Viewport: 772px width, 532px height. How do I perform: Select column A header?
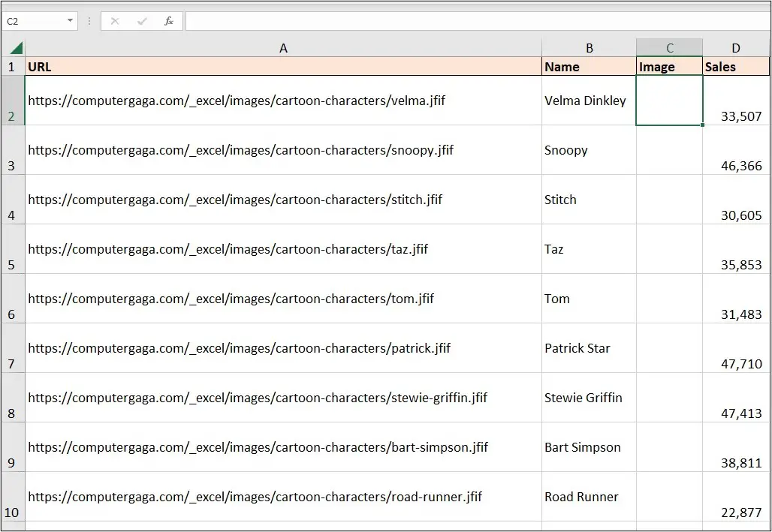283,47
